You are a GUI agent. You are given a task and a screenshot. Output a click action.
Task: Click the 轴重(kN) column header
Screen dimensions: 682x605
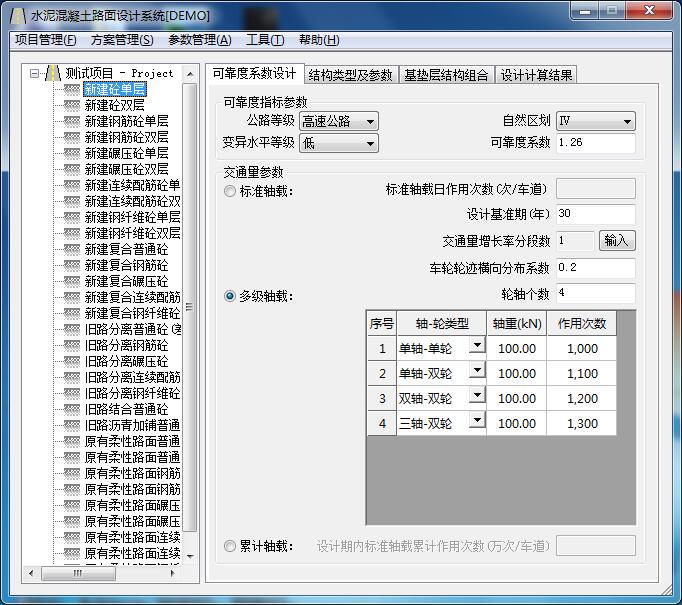point(517,323)
